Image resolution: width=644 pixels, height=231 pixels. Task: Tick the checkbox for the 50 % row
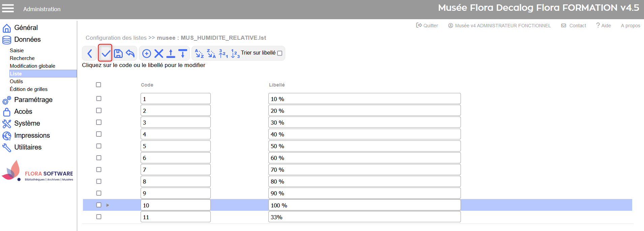[99, 146]
